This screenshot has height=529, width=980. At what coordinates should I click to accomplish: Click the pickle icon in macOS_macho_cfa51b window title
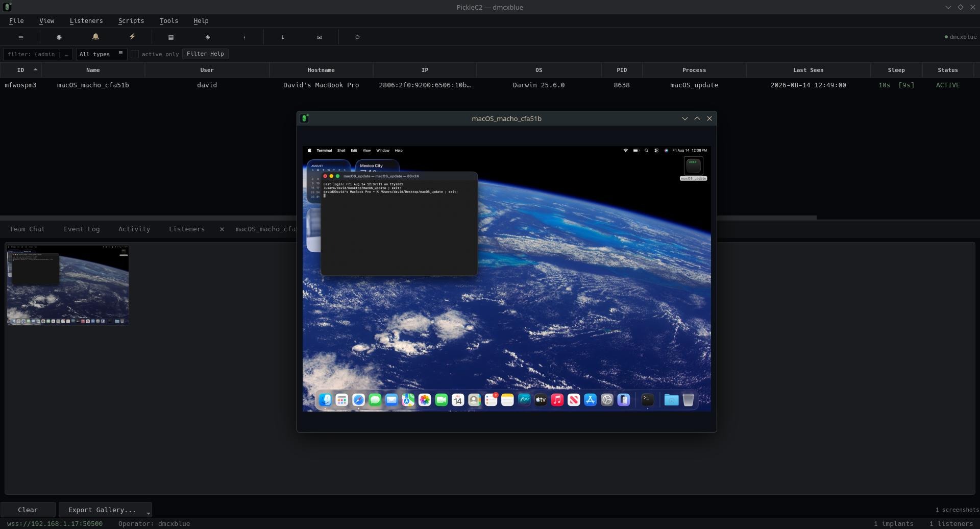(305, 118)
